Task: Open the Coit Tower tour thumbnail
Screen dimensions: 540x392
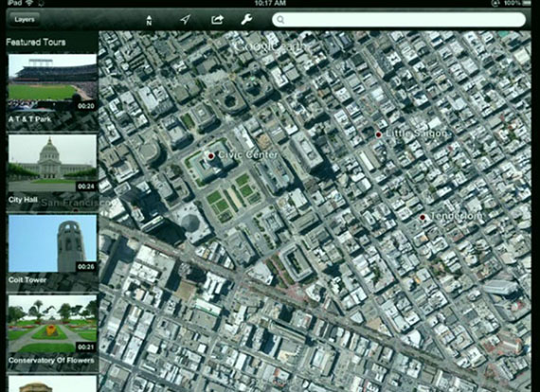Action: click(52, 243)
